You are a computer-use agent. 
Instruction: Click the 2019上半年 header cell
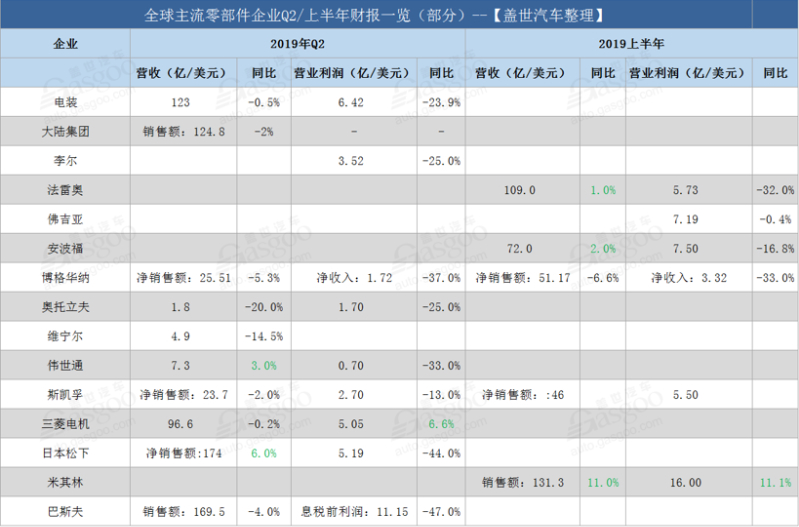[x=632, y=44]
